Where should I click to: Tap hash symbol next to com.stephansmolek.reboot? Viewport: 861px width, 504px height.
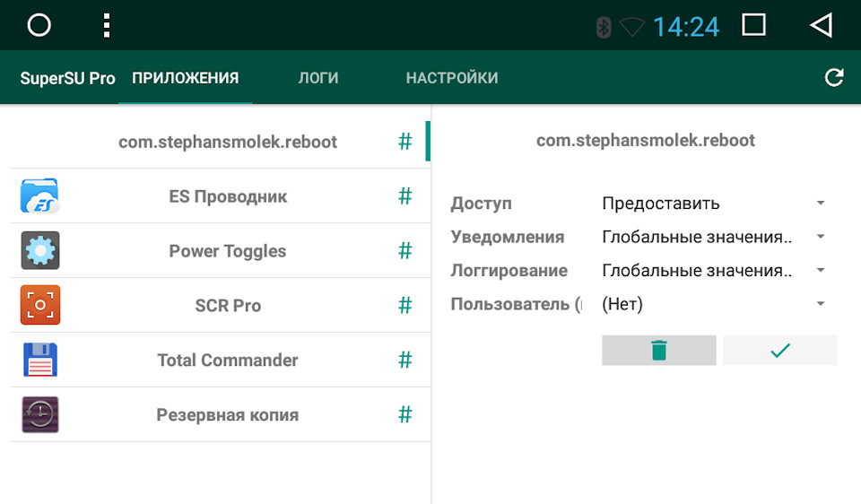(405, 142)
